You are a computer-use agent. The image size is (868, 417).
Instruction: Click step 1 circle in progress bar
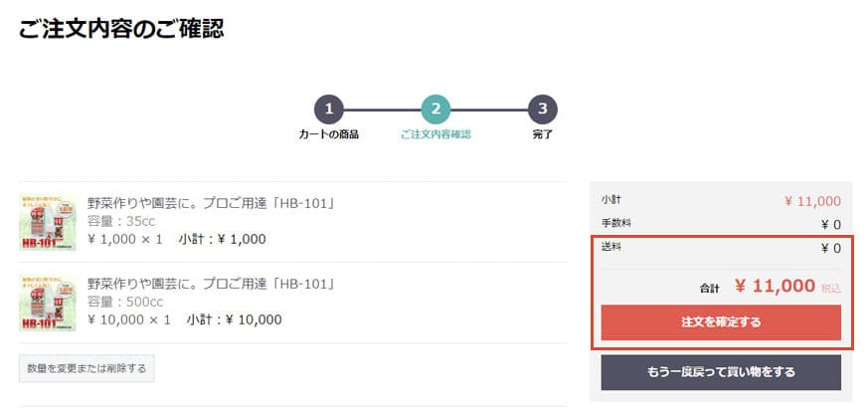pyautogui.click(x=329, y=109)
